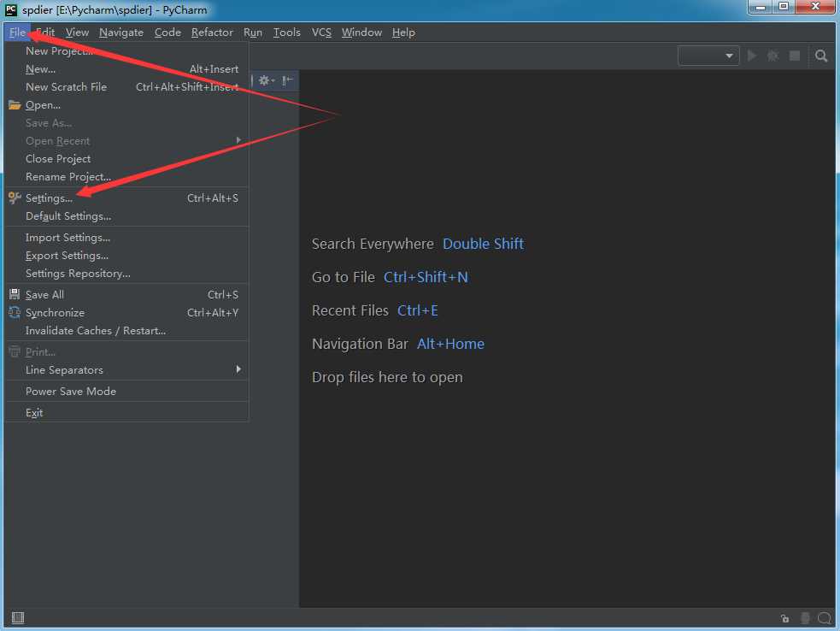Select Invalidate Caches / Restart...
The image size is (840, 631).
pos(126,331)
